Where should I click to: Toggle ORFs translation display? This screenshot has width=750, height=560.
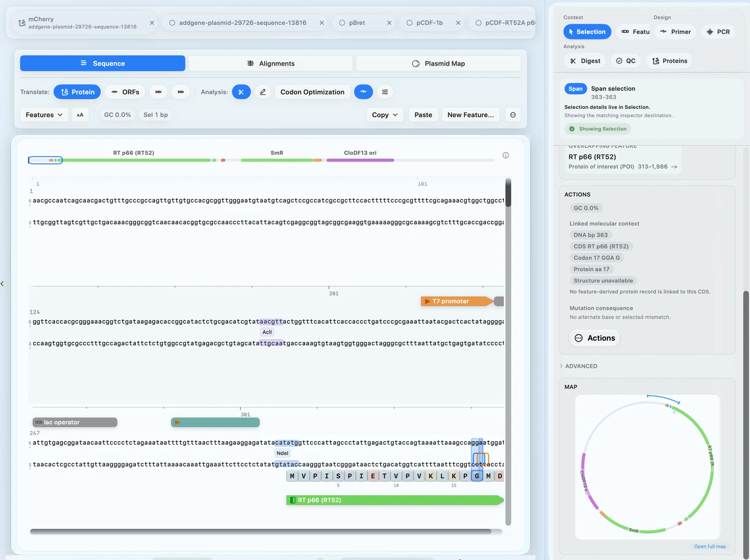click(x=125, y=92)
